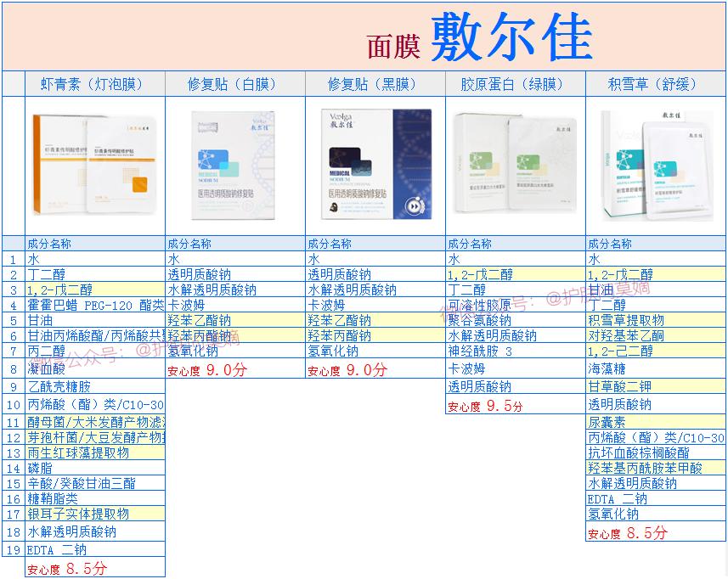Viewport: 728px width, 579px height.
Task: Select the 虾青素（灯泡膜）column header
Action: (94, 84)
